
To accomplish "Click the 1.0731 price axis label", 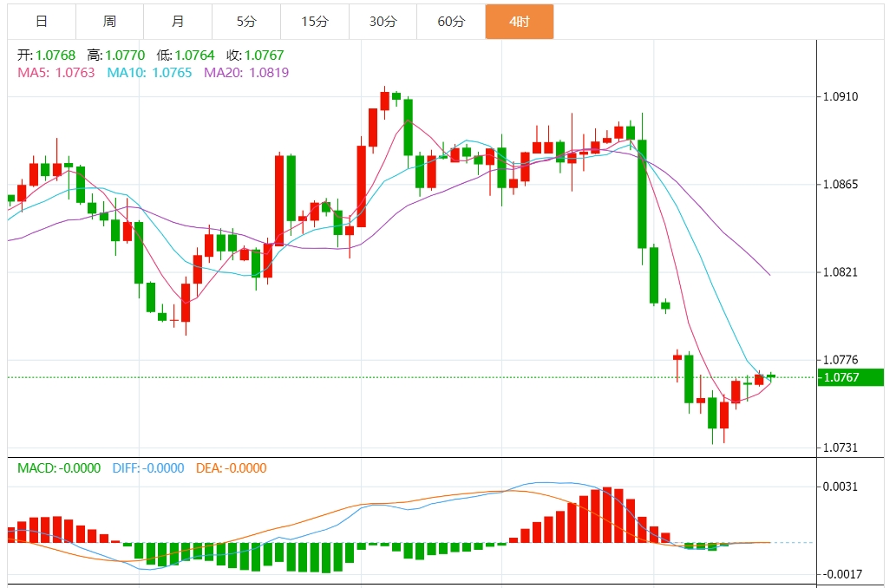I will (840, 448).
